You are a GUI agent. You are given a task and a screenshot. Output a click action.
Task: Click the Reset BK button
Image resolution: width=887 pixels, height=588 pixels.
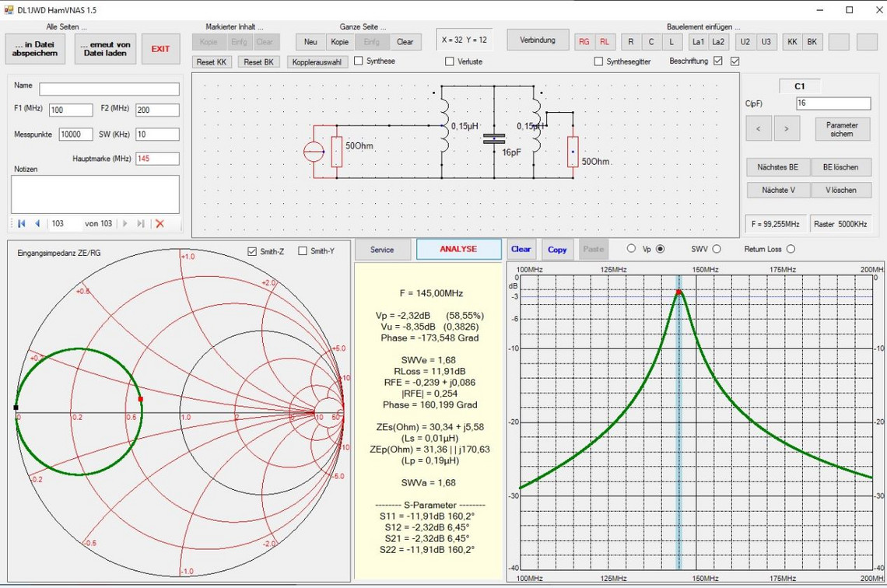[x=258, y=62]
